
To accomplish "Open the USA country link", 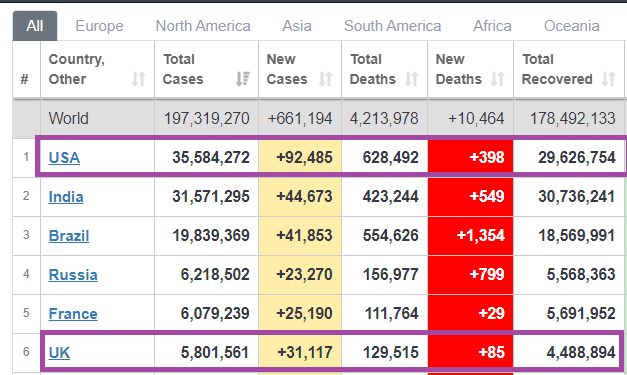I will pyautogui.click(x=64, y=158).
